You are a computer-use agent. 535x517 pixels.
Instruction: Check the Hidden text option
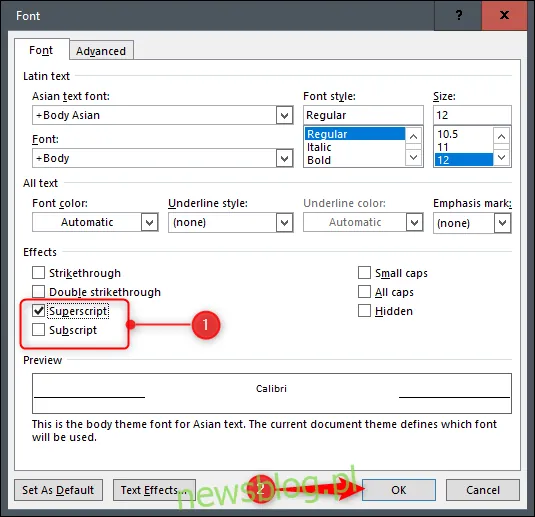tap(364, 311)
